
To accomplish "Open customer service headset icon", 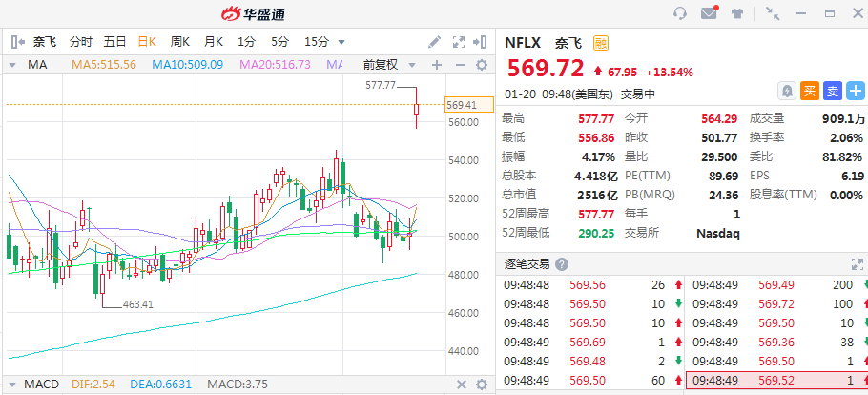I will tap(680, 13).
